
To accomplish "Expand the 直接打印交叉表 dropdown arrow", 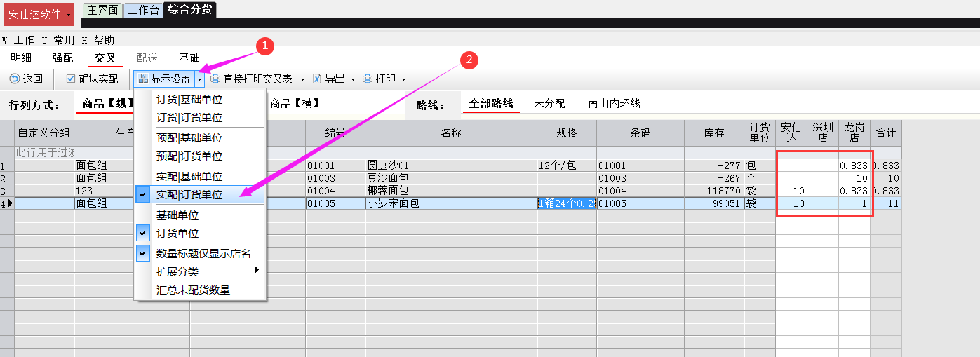I will (302, 79).
